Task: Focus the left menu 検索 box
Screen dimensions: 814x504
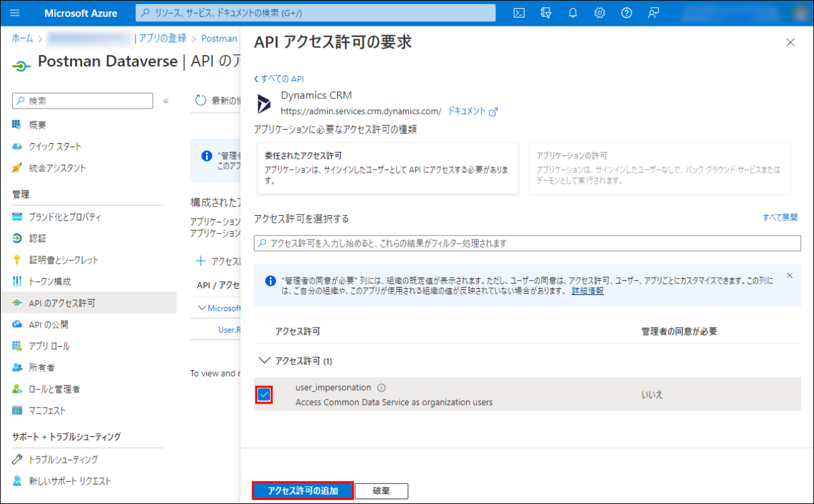Action: [x=83, y=100]
